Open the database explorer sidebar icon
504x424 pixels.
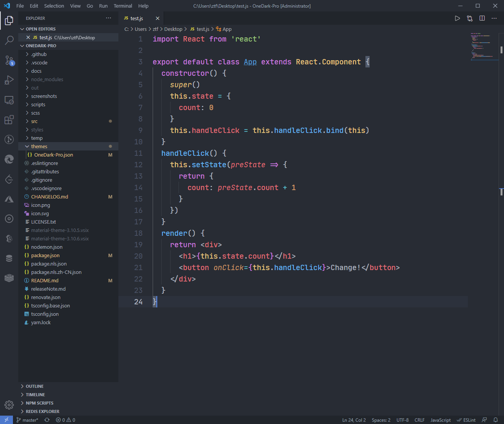click(9, 258)
